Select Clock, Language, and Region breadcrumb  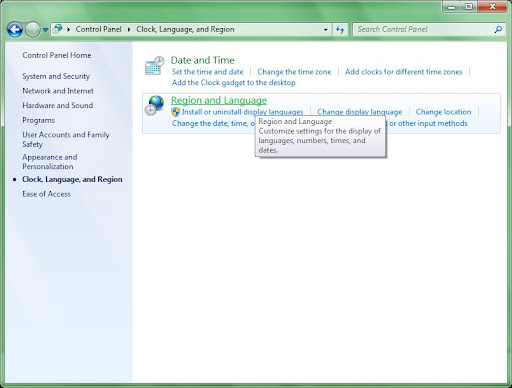[x=185, y=29]
